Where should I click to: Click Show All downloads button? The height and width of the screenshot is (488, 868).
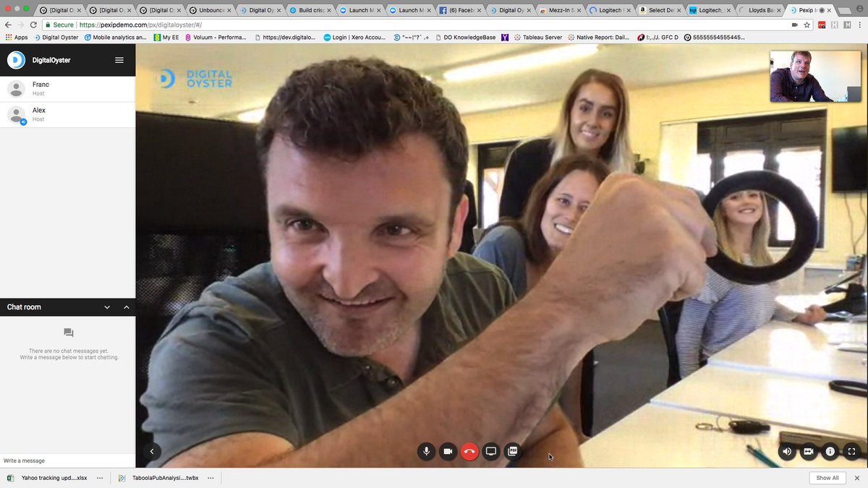[x=827, y=478]
